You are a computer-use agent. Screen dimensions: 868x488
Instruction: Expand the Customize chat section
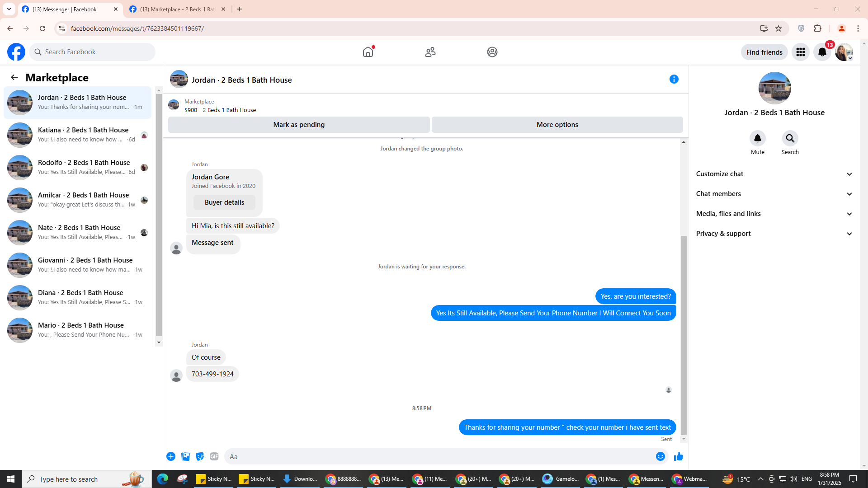pyautogui.click(x=774, y=174)
